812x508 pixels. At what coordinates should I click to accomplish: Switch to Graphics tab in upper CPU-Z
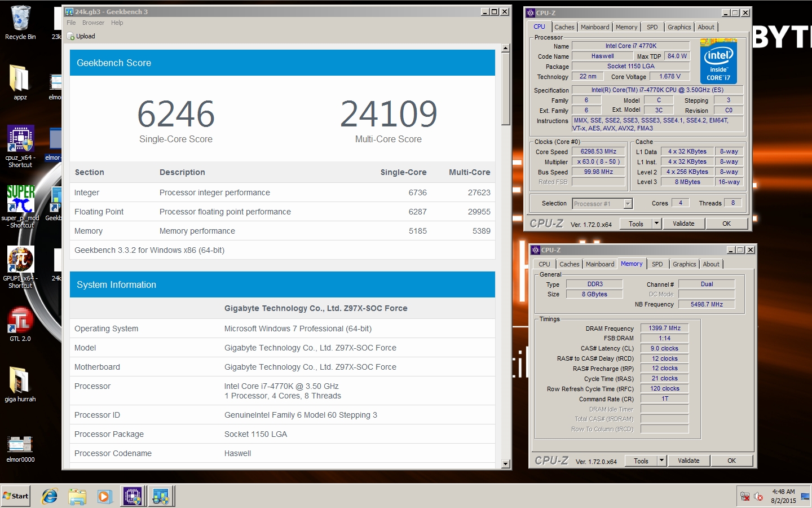tap(679, 27)
